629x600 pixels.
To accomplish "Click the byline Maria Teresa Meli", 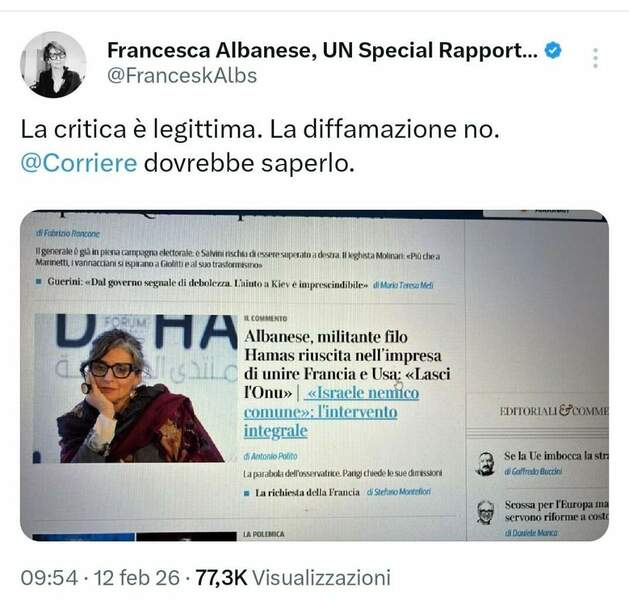I will pyautogui.click(x=403, y=285).
